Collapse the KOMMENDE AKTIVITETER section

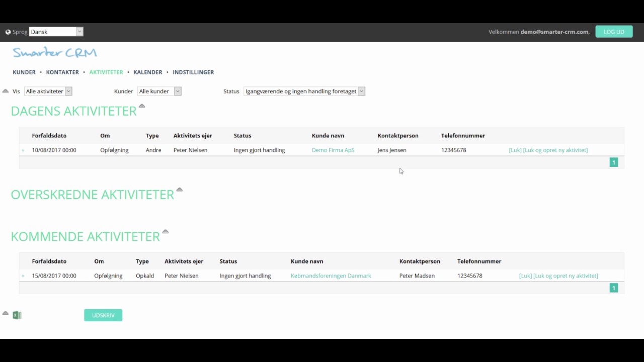pos(165,232)
